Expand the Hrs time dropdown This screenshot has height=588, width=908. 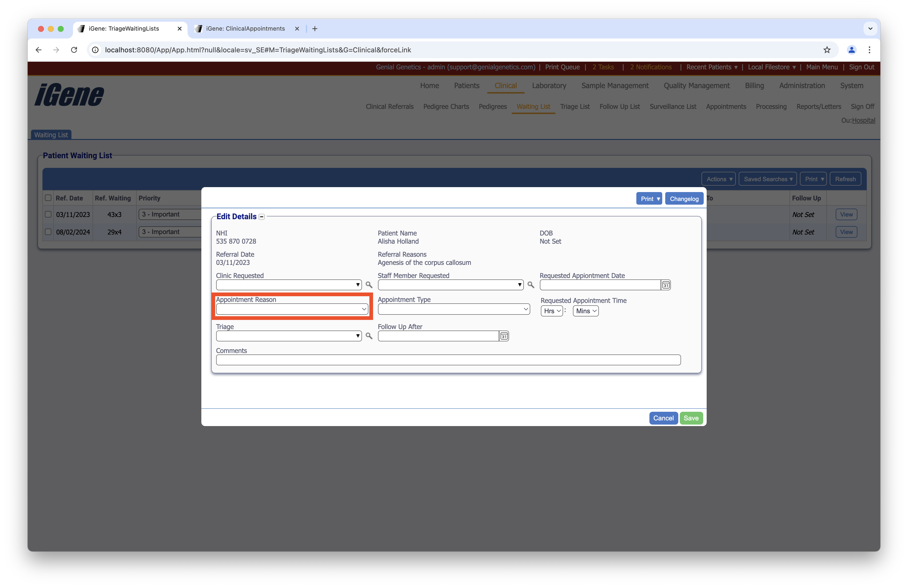pyautogui.click(x=552, y=311)
